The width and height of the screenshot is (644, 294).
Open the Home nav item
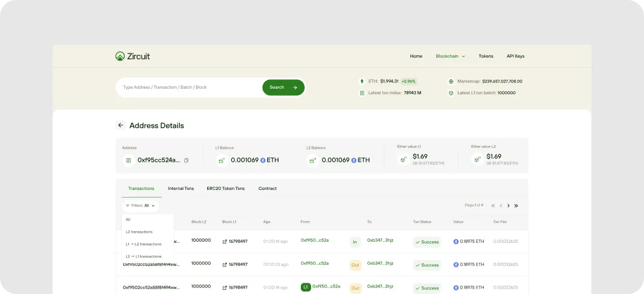pos(416,56)
